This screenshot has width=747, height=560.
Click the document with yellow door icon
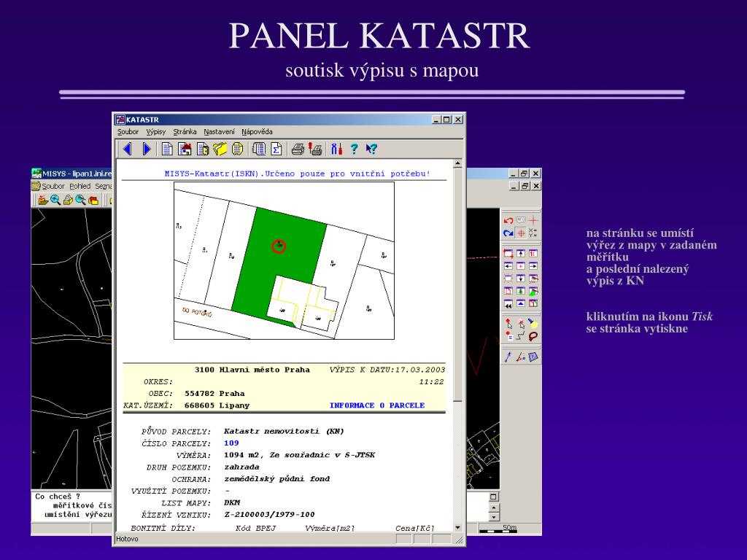pos(203,149)
